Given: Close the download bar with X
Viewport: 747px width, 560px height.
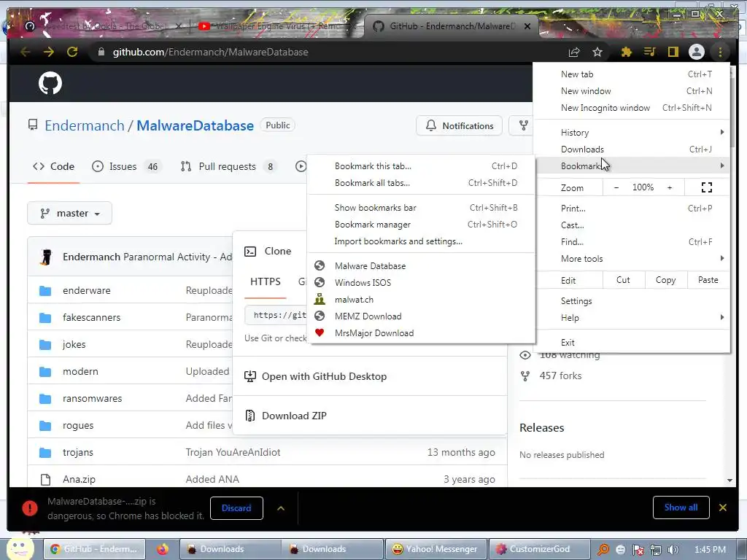Looking at the screenshot, I should [723, 507].
